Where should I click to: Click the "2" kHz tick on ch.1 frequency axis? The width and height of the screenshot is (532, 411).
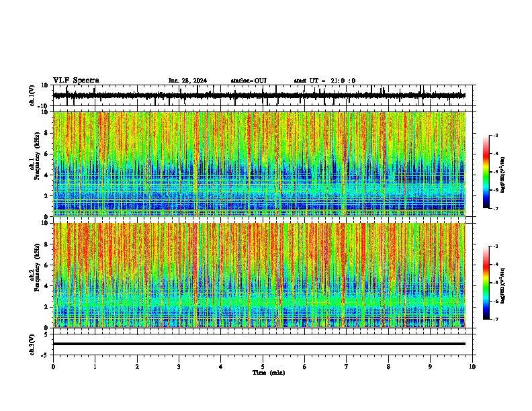click(x=47, y=196)
